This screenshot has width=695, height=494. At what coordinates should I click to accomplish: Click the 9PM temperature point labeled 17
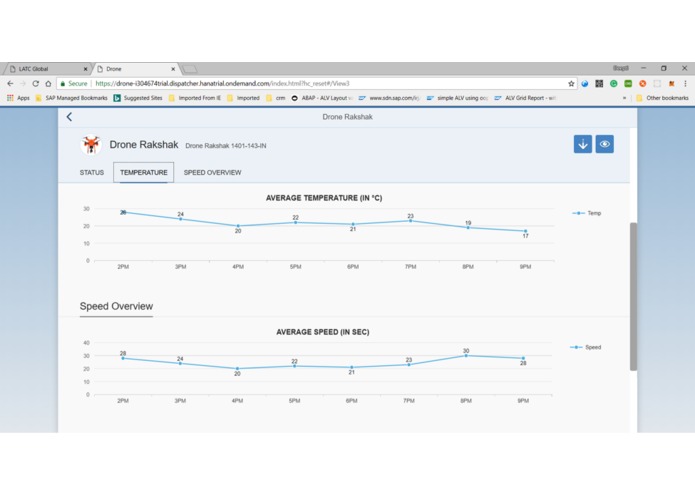tap(525, 231)
